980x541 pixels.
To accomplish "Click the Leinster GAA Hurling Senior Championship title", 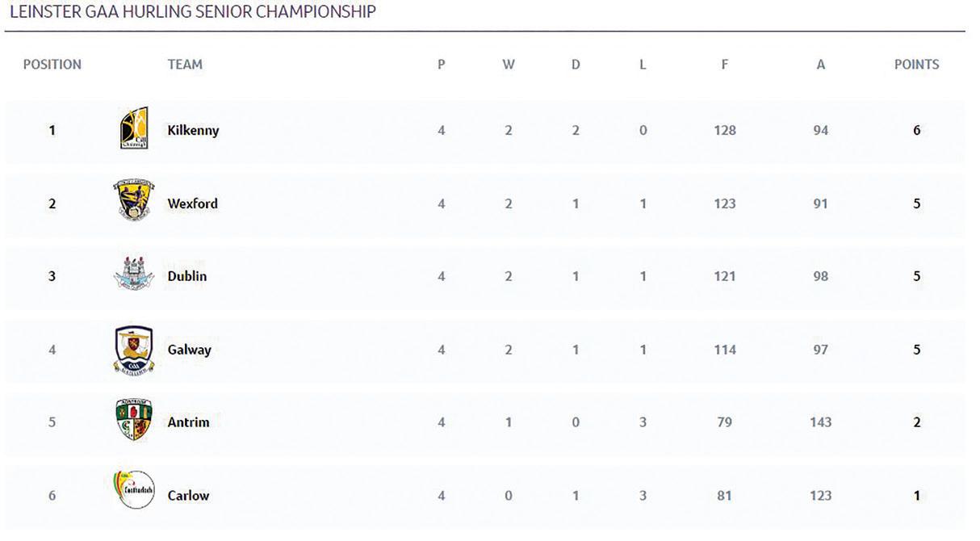I will [192, 11].
